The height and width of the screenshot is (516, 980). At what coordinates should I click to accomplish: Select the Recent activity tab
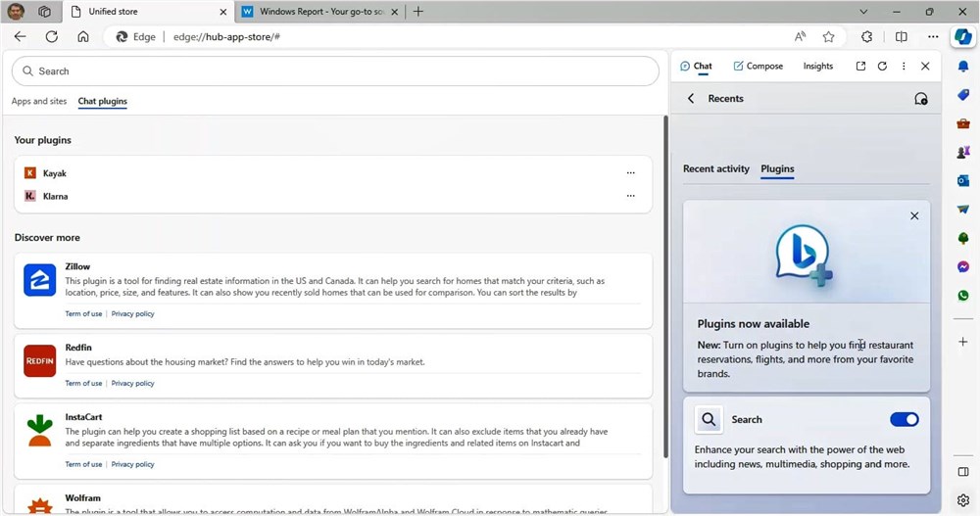(715, 168)
